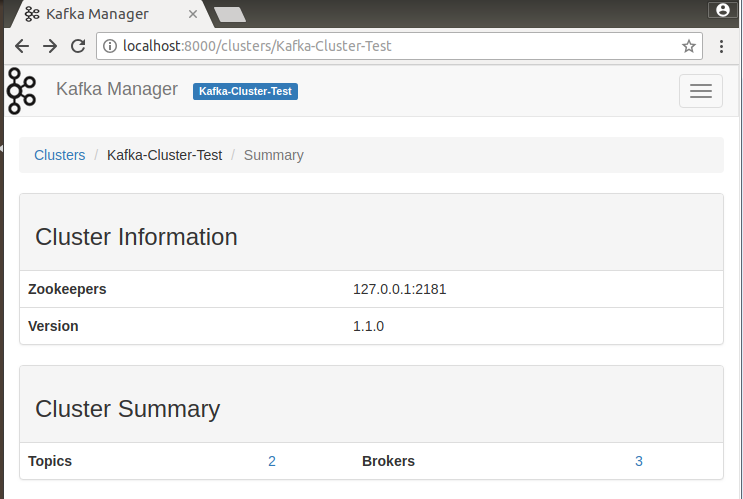Expand the hamburger navigation menu

coord(701,91)
